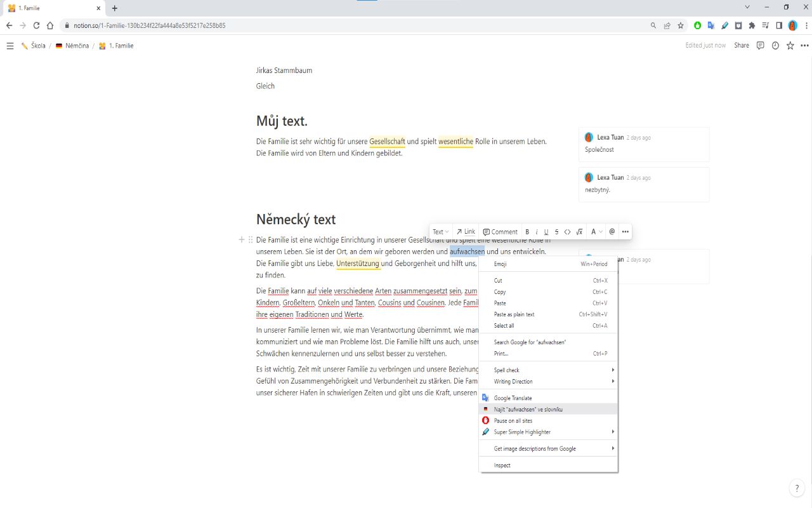Click the 1. Familie breadcrumb
This screenshot has height=508, width=812.
(x=116, y=46)
